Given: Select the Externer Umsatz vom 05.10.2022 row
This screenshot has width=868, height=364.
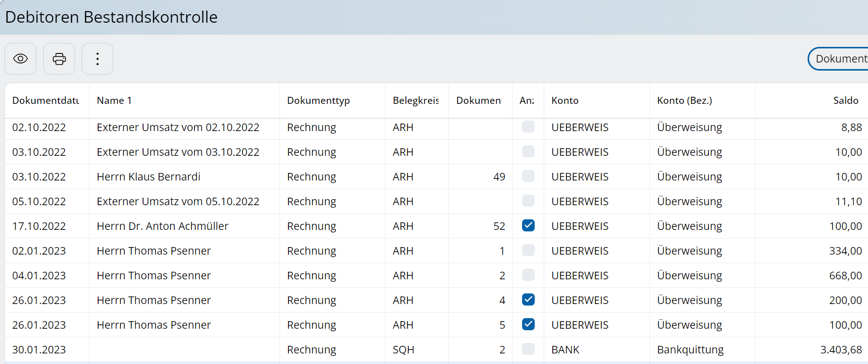Looking at the screenshot, I should click(x=178, y=202).
